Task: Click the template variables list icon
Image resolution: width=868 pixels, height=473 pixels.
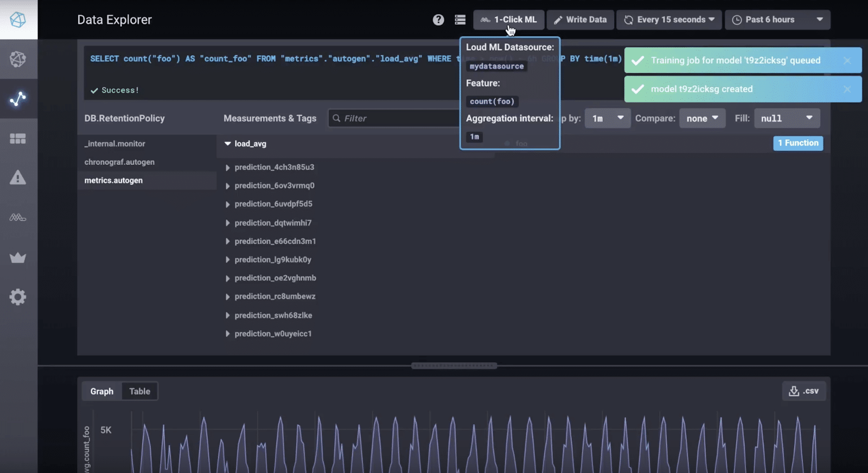Action: pyautogui.click(x=460, y=20)
